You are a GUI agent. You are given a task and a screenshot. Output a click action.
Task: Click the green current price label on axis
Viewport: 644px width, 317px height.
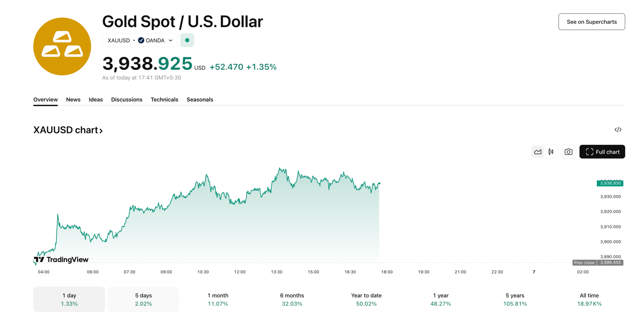pos(610,183)
